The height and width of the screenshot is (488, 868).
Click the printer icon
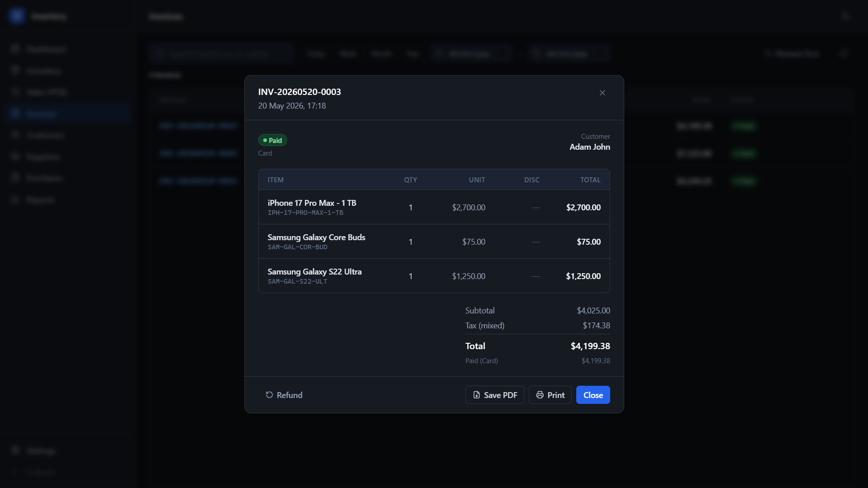click(x=540, y=395)
